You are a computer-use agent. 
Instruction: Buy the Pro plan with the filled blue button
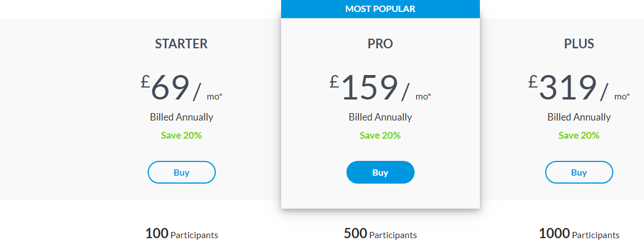click(x=380, y=172)
